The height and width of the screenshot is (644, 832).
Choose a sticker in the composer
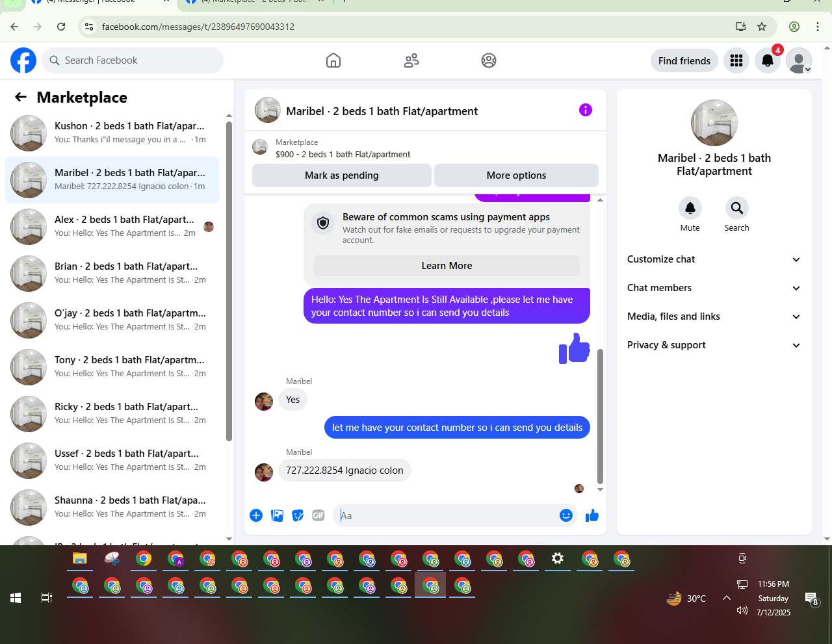(x=298, y=515)
